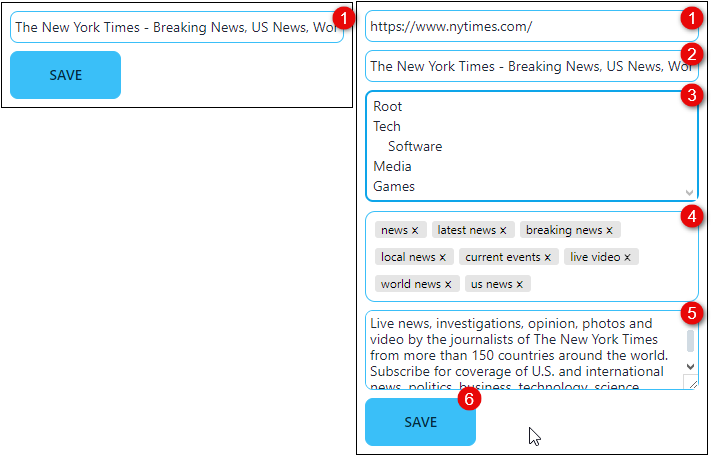712x456 pixels.
Task: Click SAVE button in right detailed panel
Action: [420, 422]
